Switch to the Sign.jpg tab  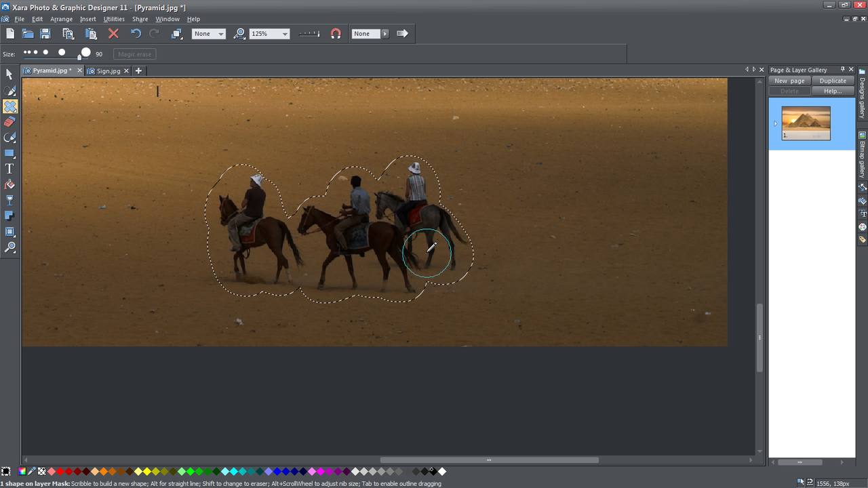[x=108, y=70]
